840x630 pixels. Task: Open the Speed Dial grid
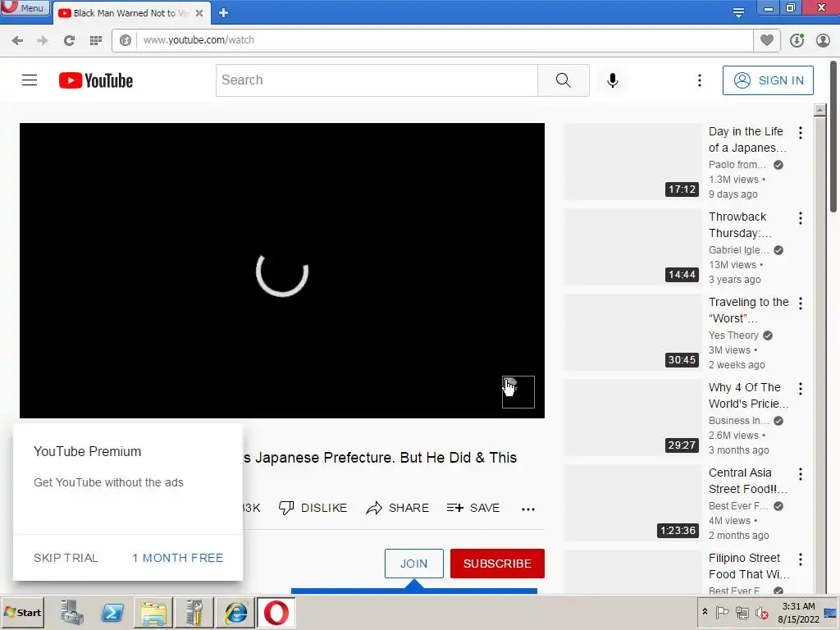point(96,40)
